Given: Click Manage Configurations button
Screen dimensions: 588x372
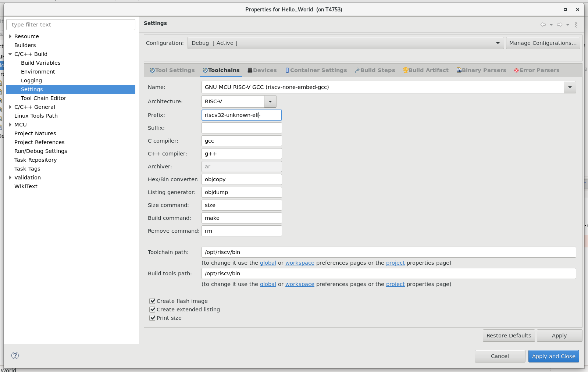Looking at the screenshot, I should coord(543,43).
